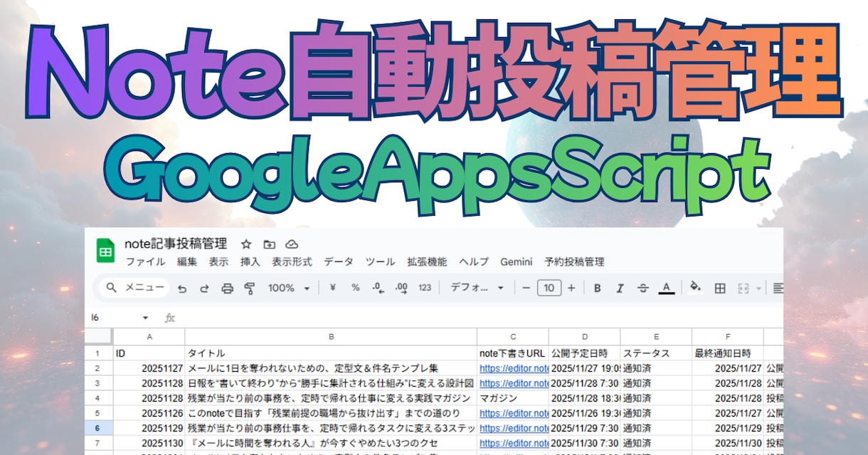Star the note記事投稿管理 document

tap(246, 244)
